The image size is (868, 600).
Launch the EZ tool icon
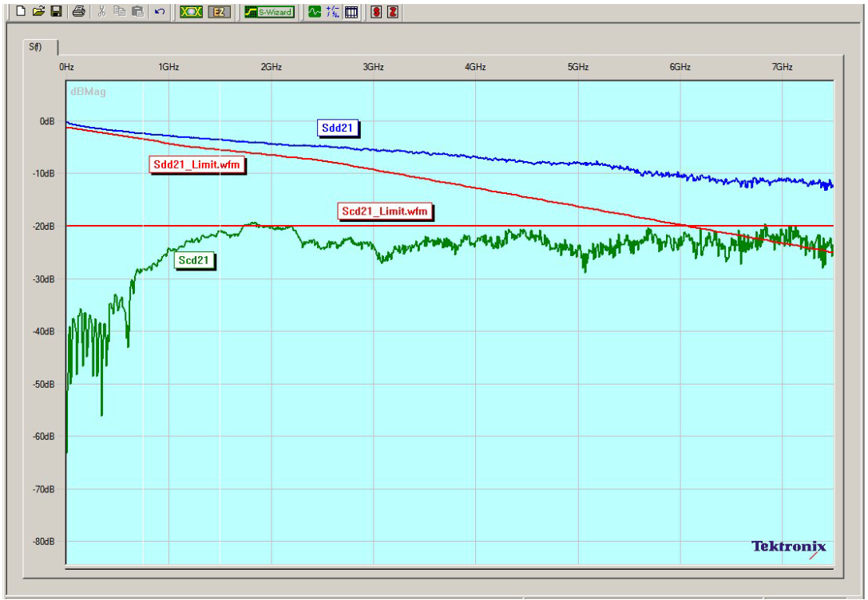pyautogui.click(x=220, y=12)
